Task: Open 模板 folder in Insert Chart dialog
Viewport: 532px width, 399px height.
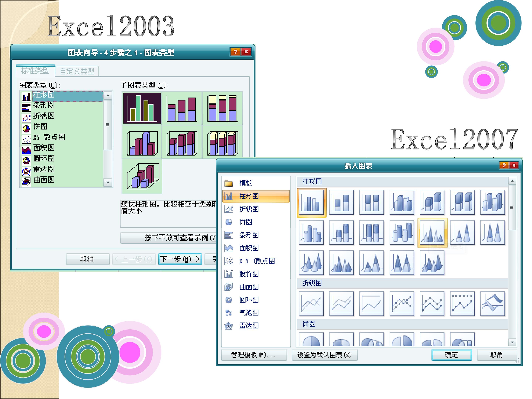Action: pyautogui.click(x=256, y=183)
